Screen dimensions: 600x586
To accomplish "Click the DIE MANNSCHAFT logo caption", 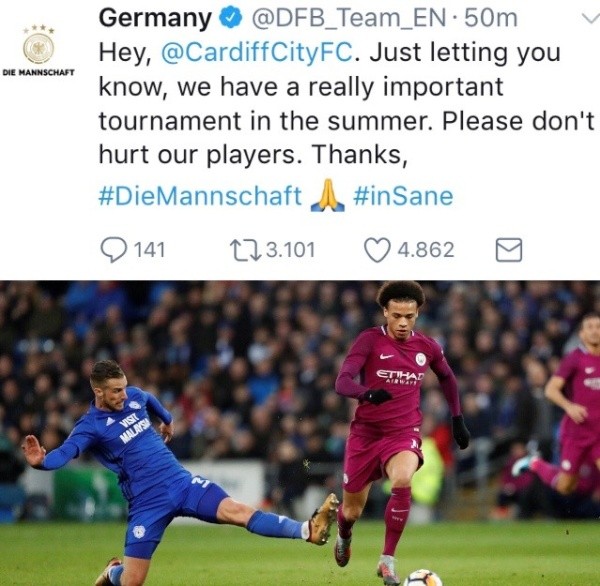I will pos(38,72).
